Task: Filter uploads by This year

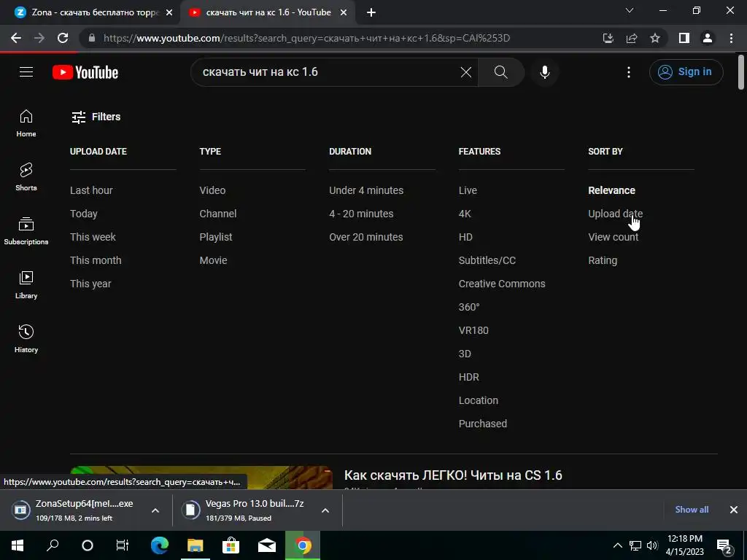Action: [90, 284]
